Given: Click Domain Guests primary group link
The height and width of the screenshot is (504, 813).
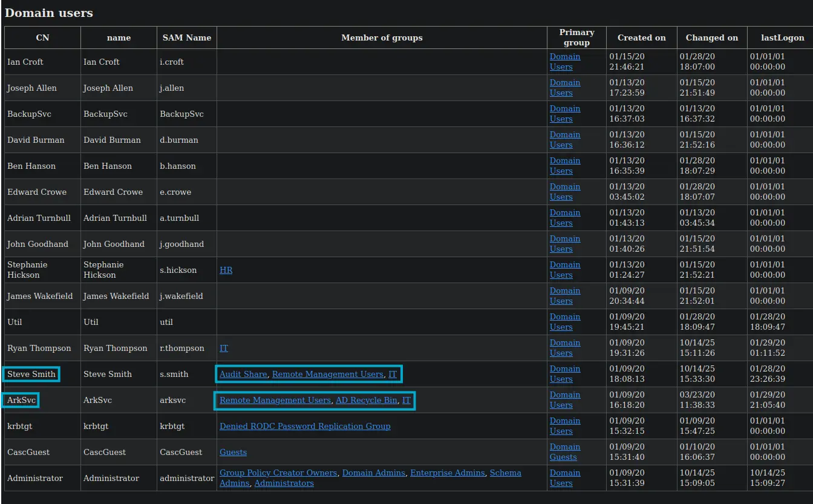Looking at the screenshot, I should (x=564, y=452).
